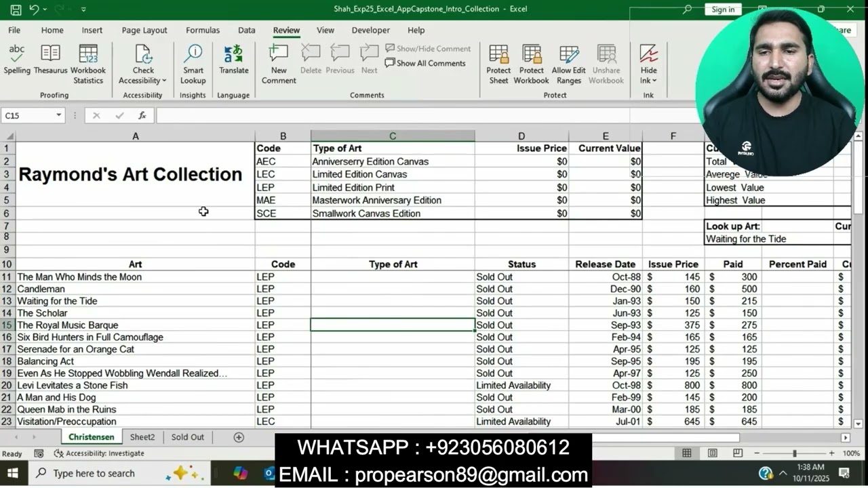
Task: Click the Unshare Workbook icon
Action: click(x=606, y=56)
